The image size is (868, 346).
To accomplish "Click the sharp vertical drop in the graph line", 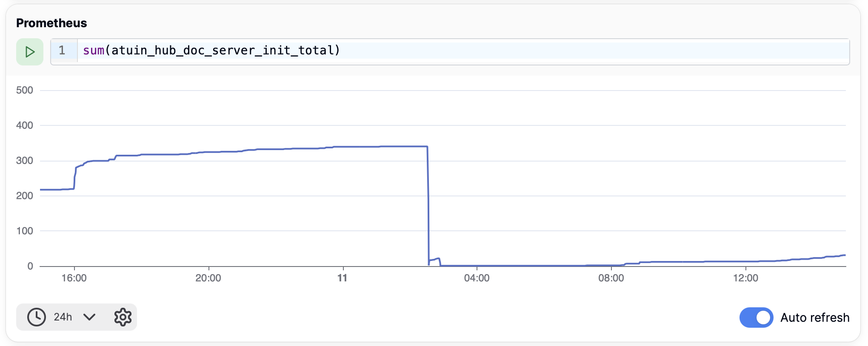I will point(428,204).
